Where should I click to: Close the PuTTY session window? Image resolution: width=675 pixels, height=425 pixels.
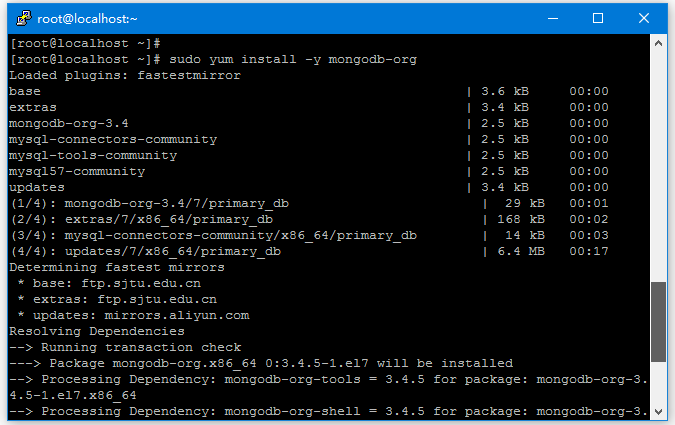point(645,17)
